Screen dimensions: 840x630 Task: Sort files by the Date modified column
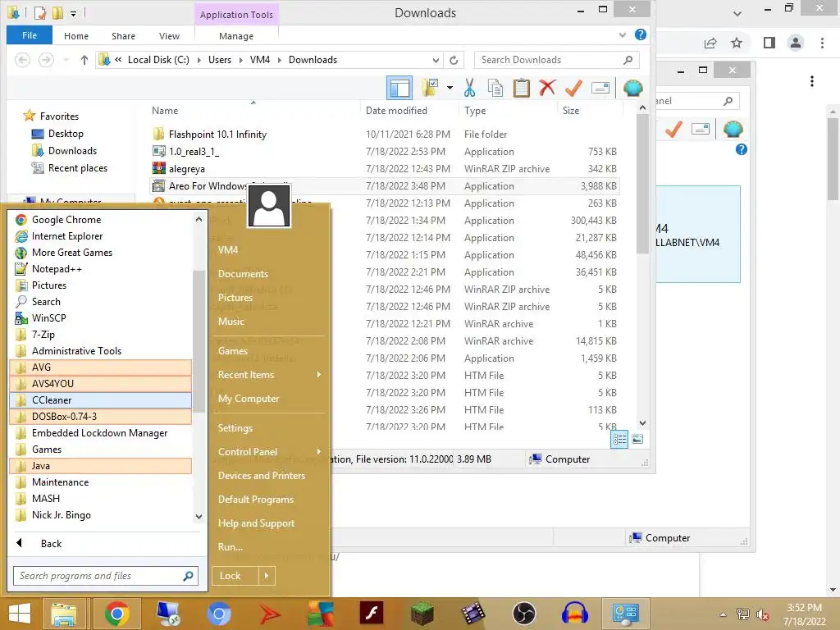click(x=396, y=111)
